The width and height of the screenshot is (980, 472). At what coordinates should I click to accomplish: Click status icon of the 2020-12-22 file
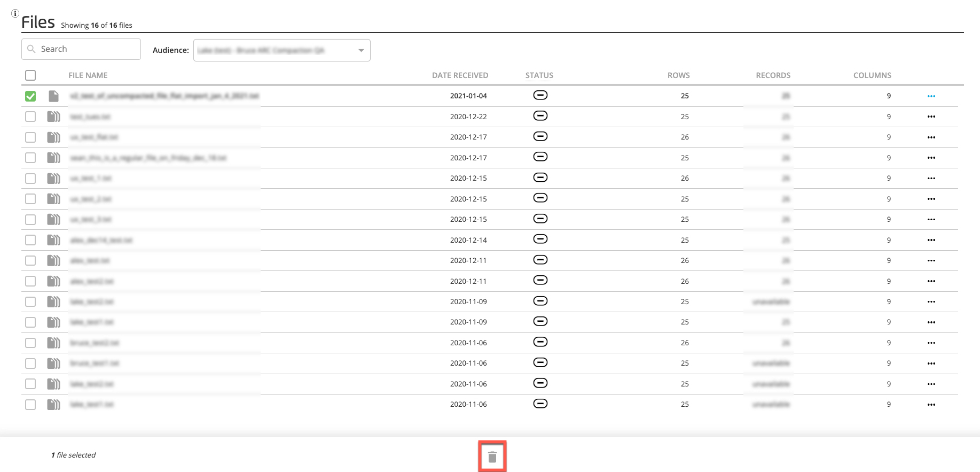click(x=540, y=116)
